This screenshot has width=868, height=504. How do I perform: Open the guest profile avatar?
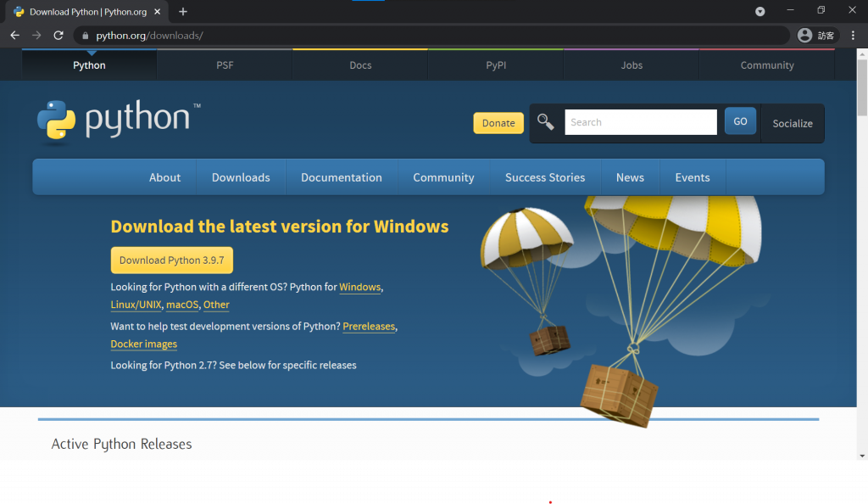point(805,36)
